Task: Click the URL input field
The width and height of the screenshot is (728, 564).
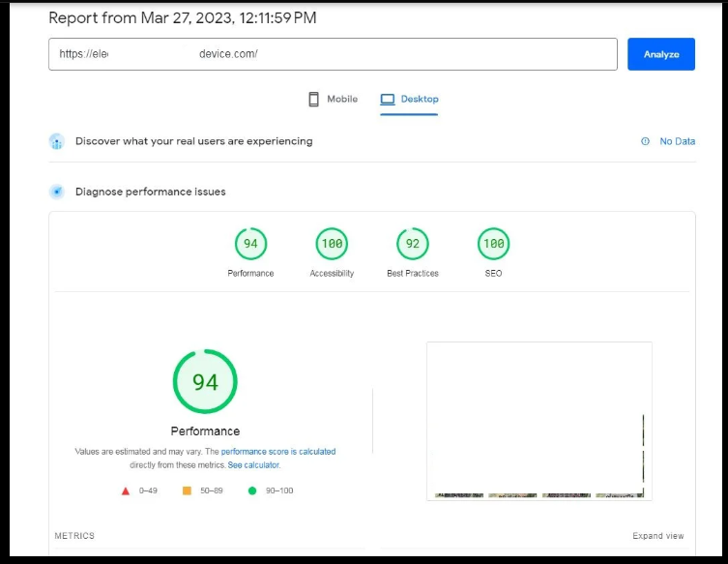Action: [x=333, y=54]
